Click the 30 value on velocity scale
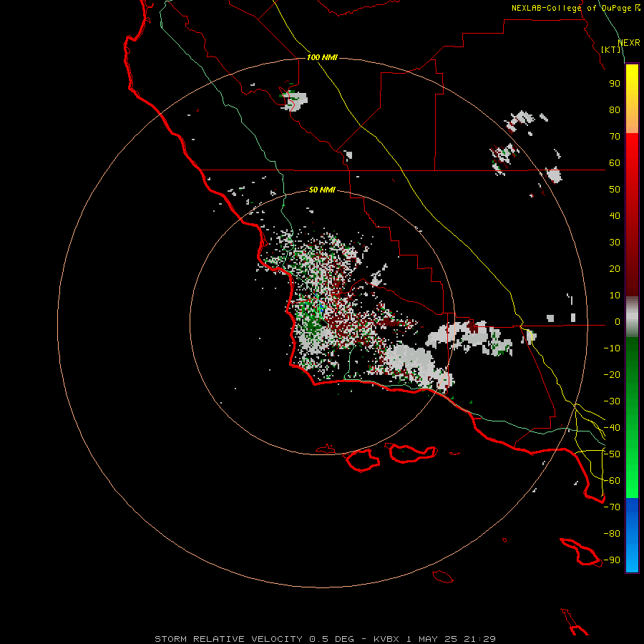The height and width of the screenshot is (644, 644). click(615, 243)
